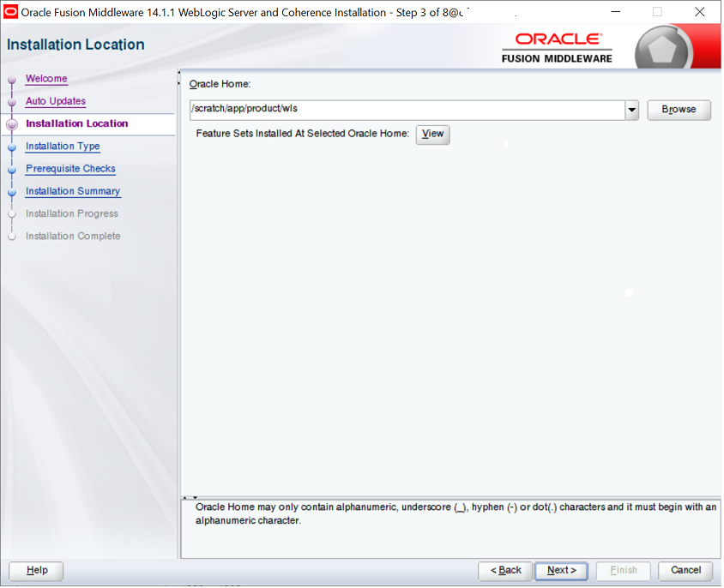724x588 pixels.
Task: Click the Browse button
Action: 679,110
